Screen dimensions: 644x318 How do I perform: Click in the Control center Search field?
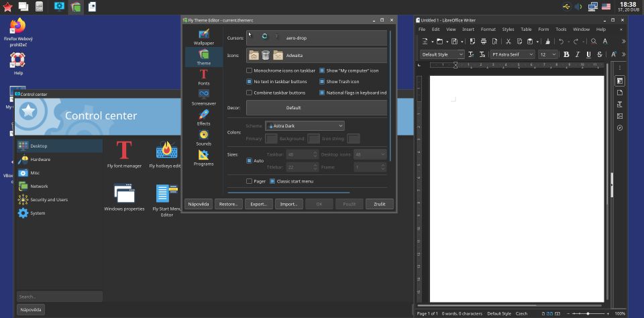pyautogui.click(x=60, y=297)
